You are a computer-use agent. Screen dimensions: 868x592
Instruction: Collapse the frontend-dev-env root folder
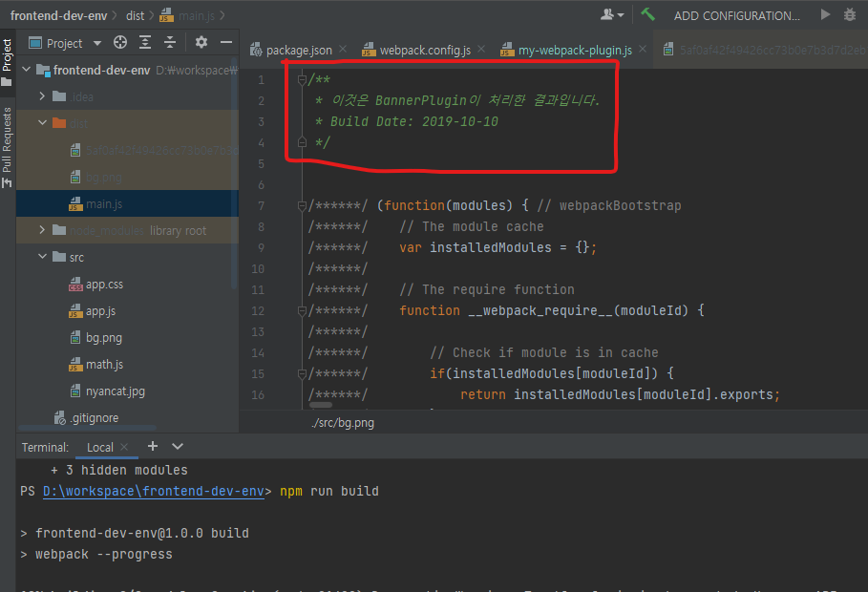26,70
